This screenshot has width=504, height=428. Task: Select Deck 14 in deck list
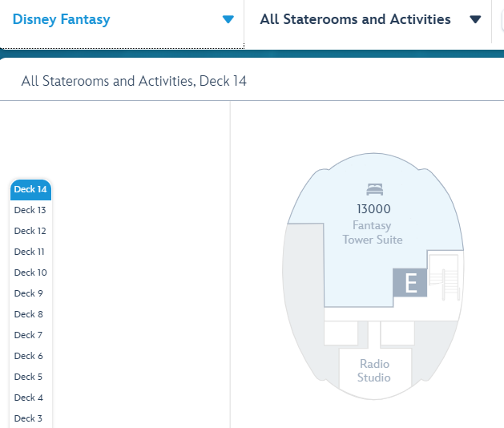coord(31,189)
